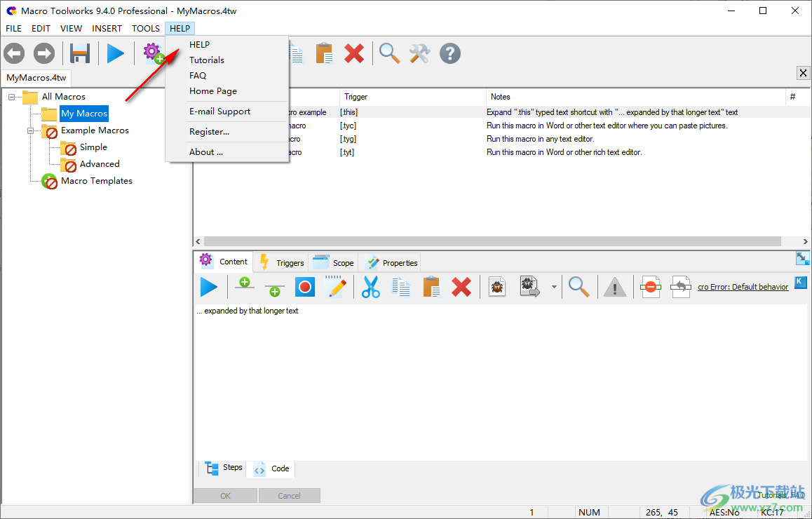Delete with top toolbar red X icon

(354, 53)
